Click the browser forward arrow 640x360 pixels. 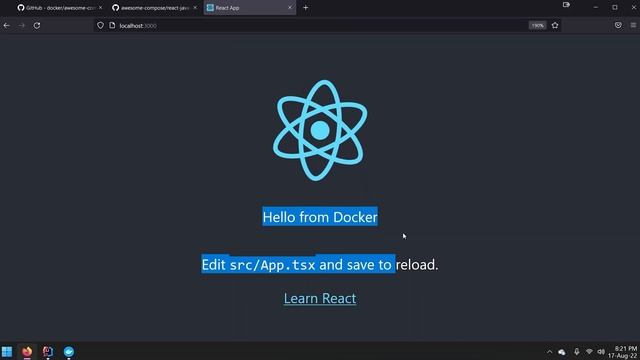coord(22,25)
